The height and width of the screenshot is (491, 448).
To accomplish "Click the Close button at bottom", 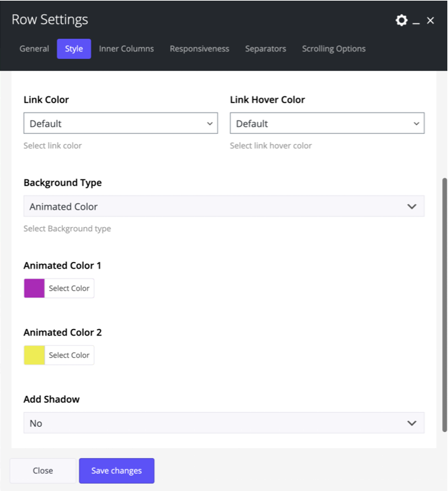I will coord(43,471).
